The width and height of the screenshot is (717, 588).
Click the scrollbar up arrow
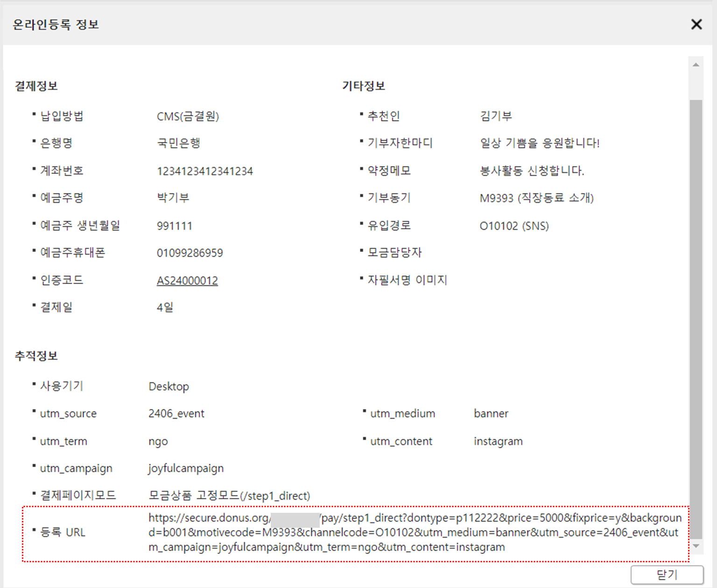pos(696,65)
